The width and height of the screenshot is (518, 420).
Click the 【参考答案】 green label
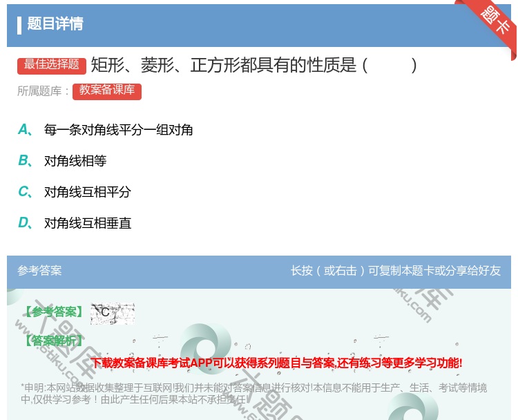coord(54,312)
